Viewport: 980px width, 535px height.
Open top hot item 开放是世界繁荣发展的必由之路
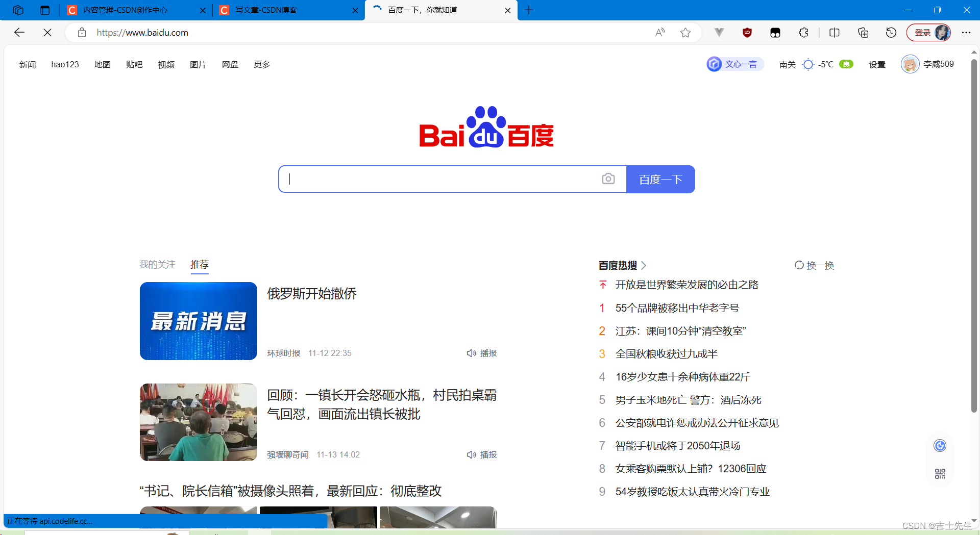pos(687,285)
